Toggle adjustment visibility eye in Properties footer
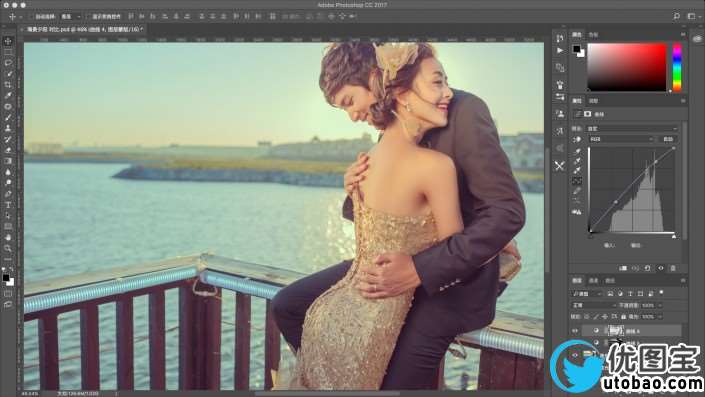705x397 pixels. [x=660, y=268]
